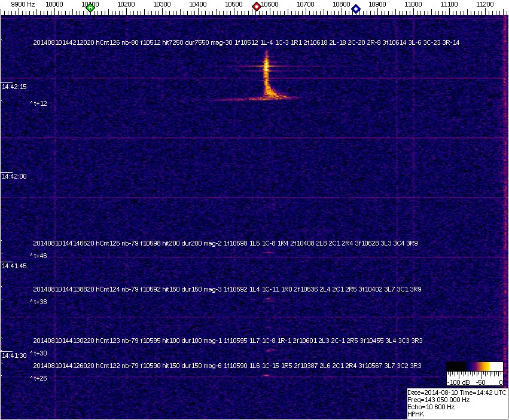Click the hCnt122 event annotation text
This screenshot has width=509, height=420.
pyautogui.click(x=227, y=365)
